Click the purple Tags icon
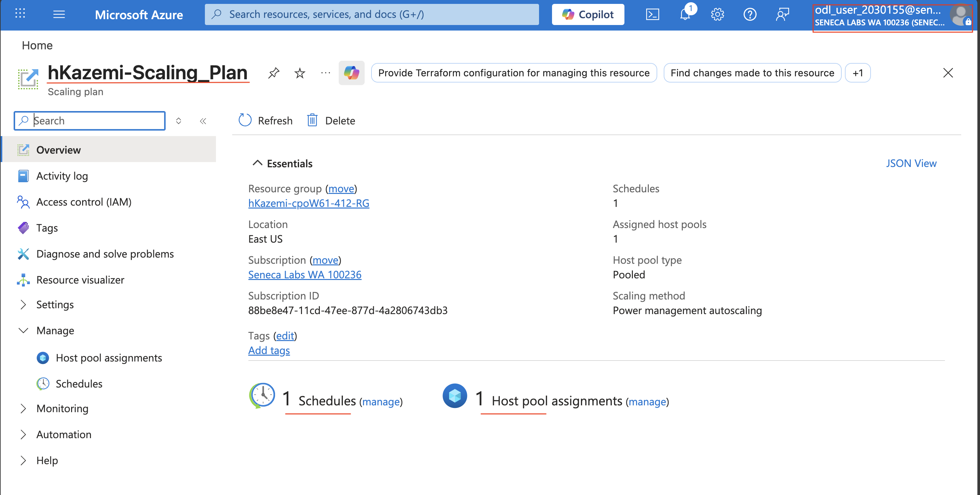 coord(23,228)
